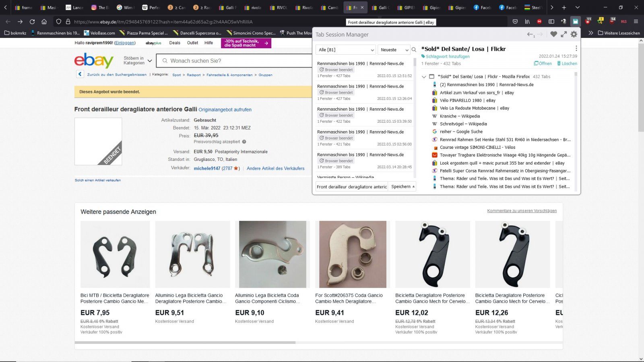644x362 pixels.
Task: Expand Tab Session Manager to new tab
Action: point(564,35)
